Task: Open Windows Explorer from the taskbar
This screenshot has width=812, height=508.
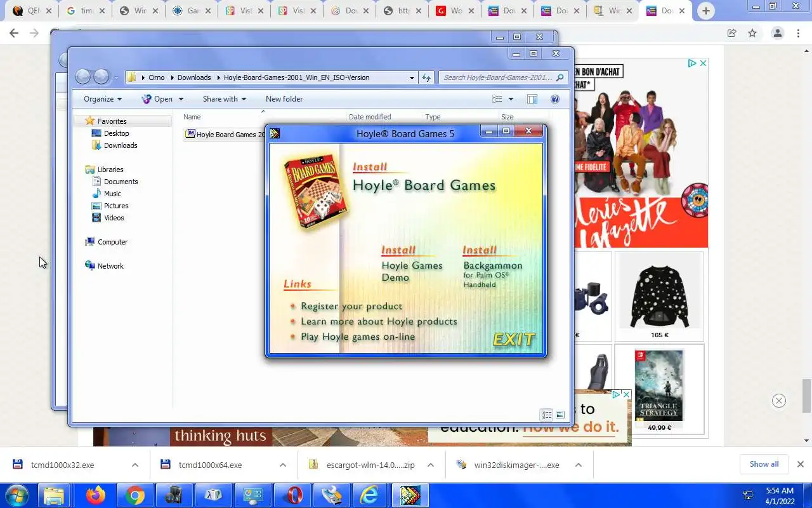Action: [x=54, y=495]
